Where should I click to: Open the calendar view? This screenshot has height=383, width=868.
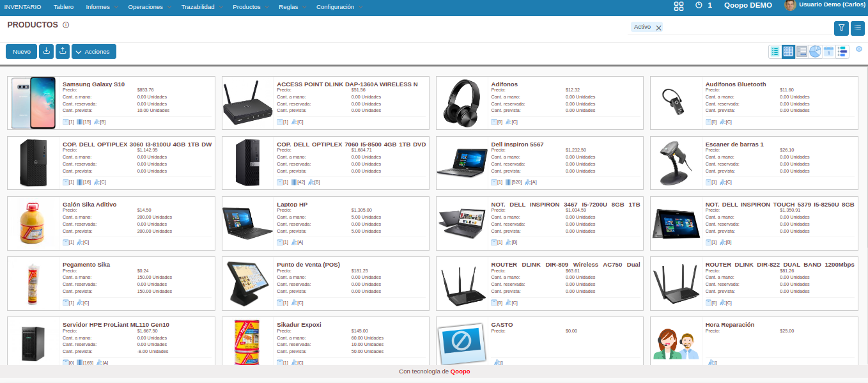[x=828, y=52]
